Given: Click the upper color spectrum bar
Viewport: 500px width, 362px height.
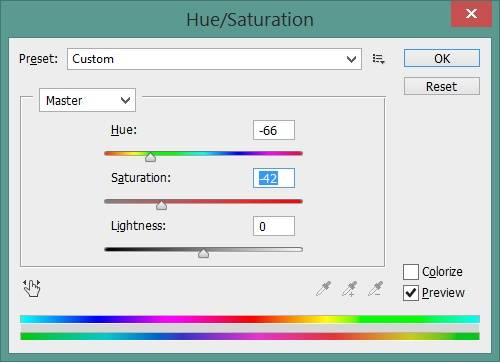Looking at the screenshot, I should [x=250, y=319].
